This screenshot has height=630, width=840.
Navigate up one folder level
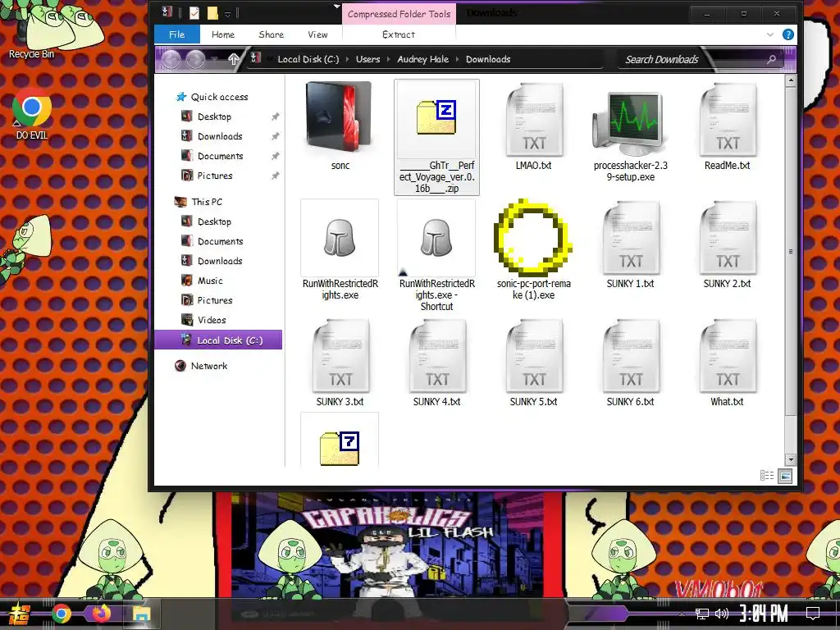click(233, 59)
